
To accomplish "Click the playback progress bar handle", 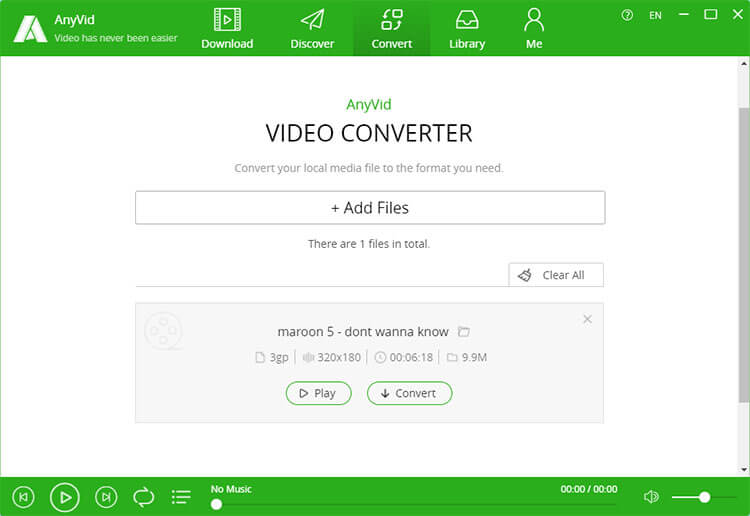I will click(216, 504).
